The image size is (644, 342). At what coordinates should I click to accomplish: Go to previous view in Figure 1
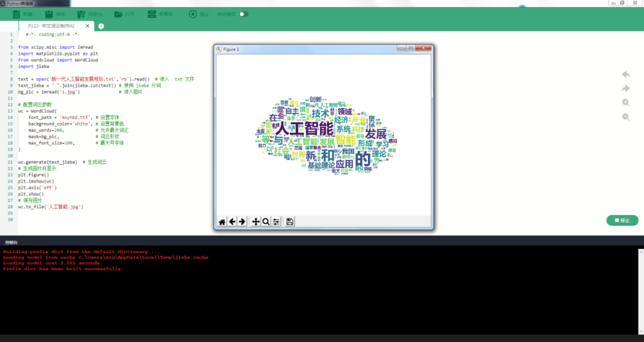[232, 221]
